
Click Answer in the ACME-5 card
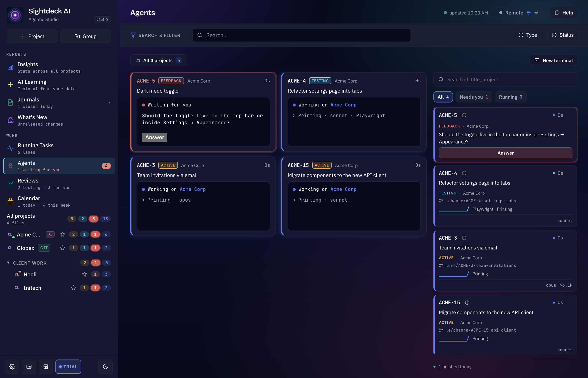click(x=154, y=137)
